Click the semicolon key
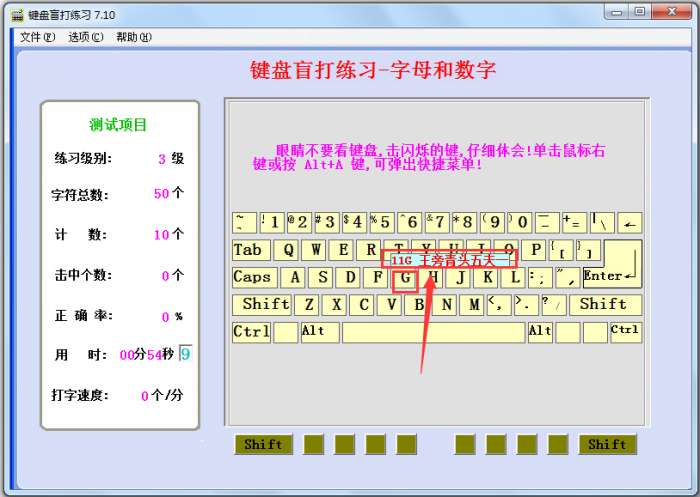 pyautogui.click(x=540, y=277)
